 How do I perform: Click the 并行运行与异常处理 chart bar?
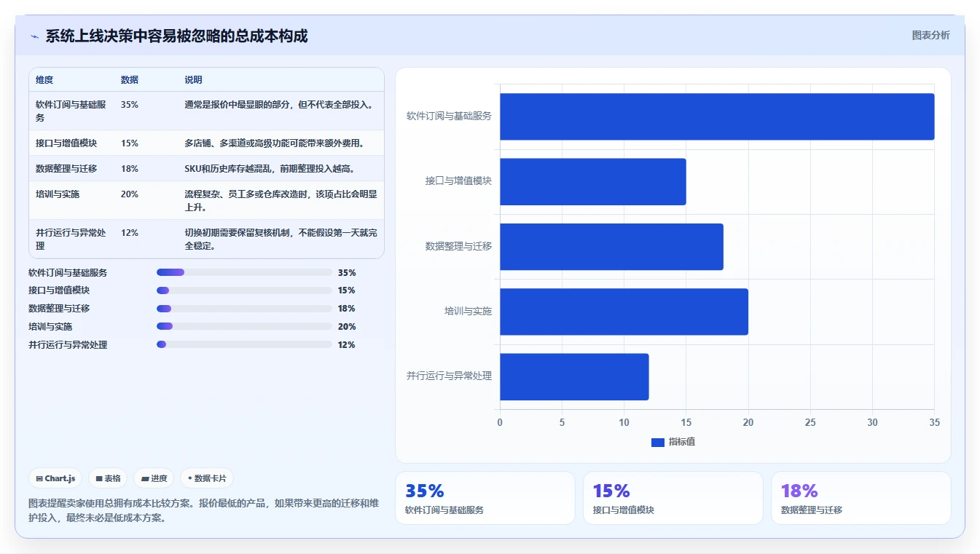click(574, 376)
